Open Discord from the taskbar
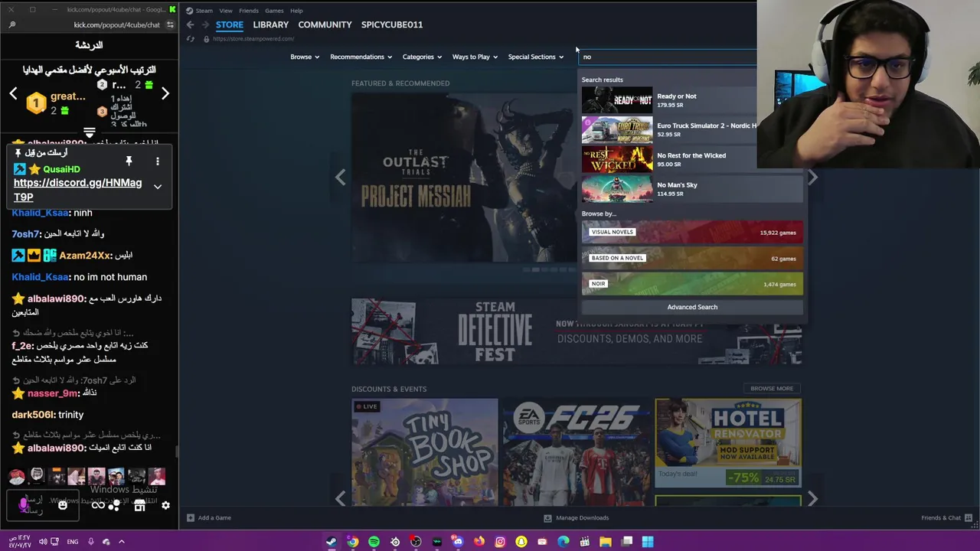The image size is (980, 551). pos(457,542)
